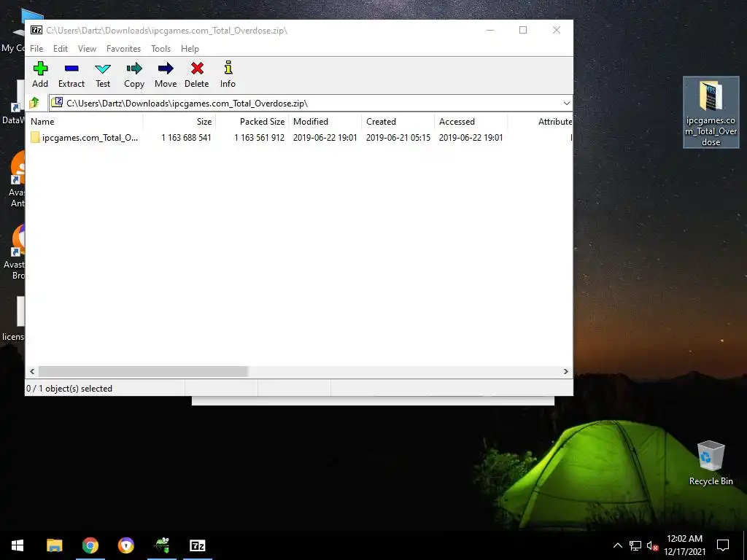Click the muted volume tray icon

652,545
